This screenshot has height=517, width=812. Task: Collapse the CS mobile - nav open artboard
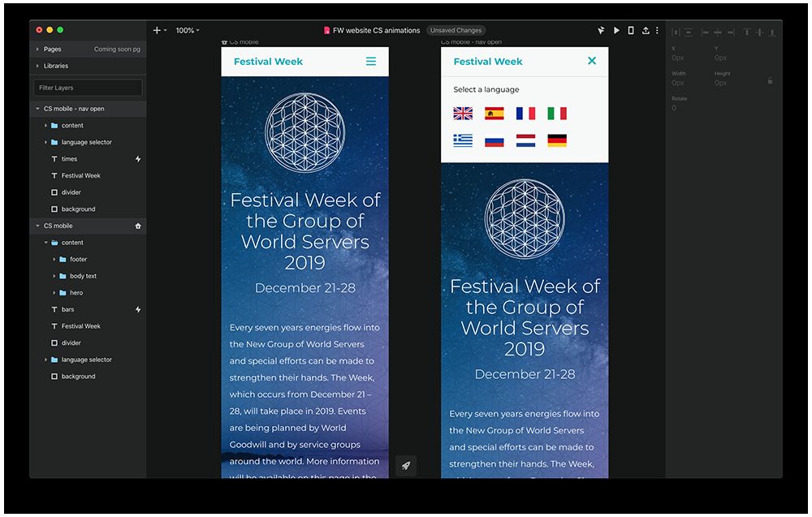coord(37,109)
